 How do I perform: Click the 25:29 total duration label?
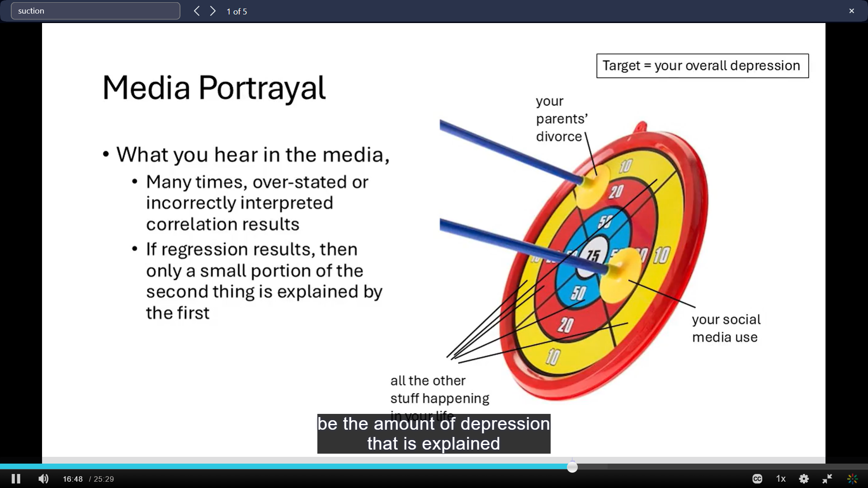pos(104,479)
